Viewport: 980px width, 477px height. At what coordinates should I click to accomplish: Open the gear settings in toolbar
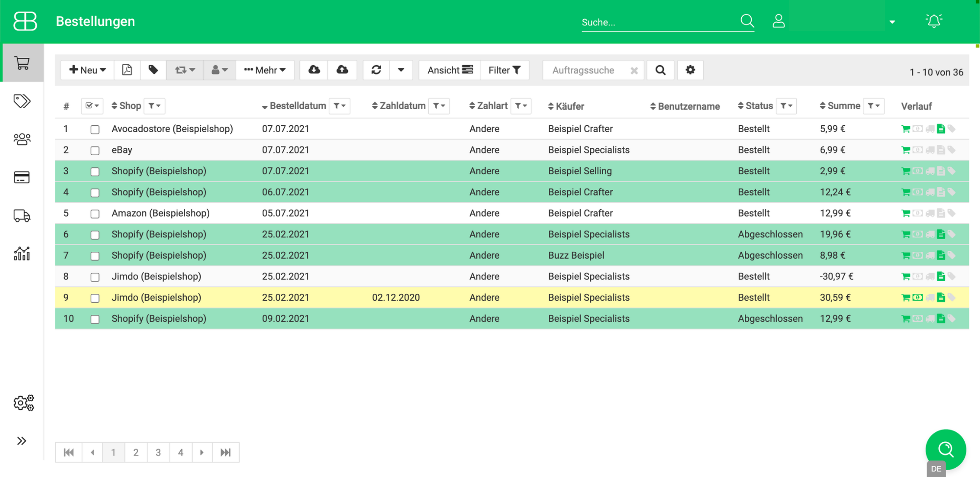[x=690, y=70]
